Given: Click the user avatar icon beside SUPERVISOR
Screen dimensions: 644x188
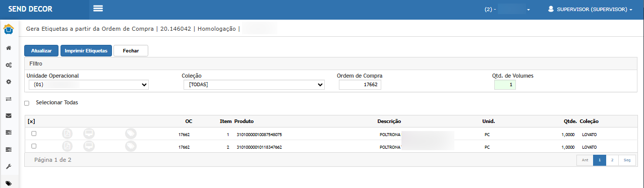Looking at the screenshot, I should coord(551,9).
